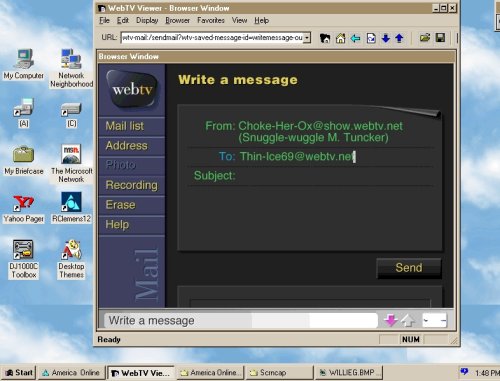Go back using the cyan left arrow
Image resolution: width=500 pixels, height=381 pixels.
pos(356,38)
